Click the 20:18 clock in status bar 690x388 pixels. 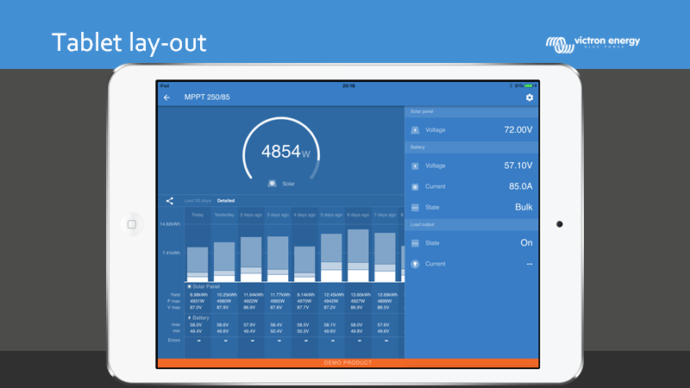[x=349, y=86]
